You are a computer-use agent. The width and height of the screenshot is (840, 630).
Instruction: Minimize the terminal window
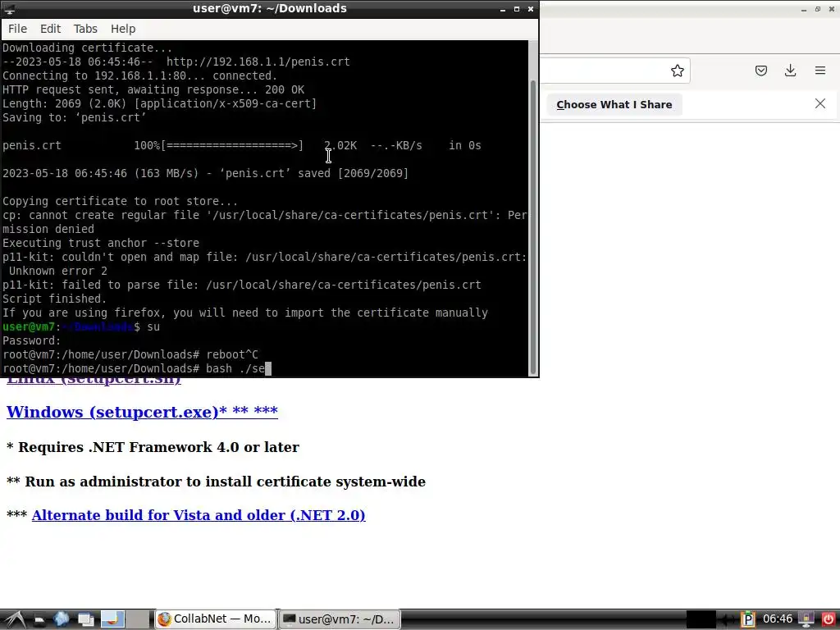pyautogui.click(x=503, y=9)
